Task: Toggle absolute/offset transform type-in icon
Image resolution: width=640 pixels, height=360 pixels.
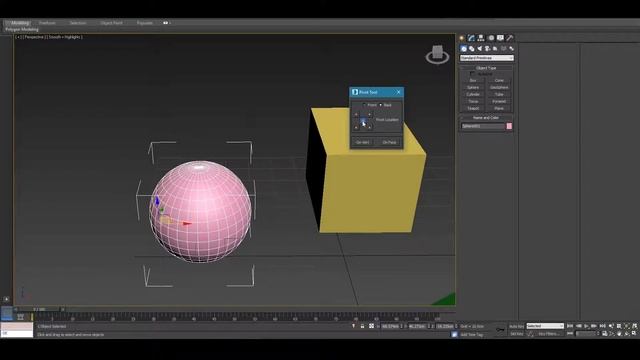Action: click(371, 326)
